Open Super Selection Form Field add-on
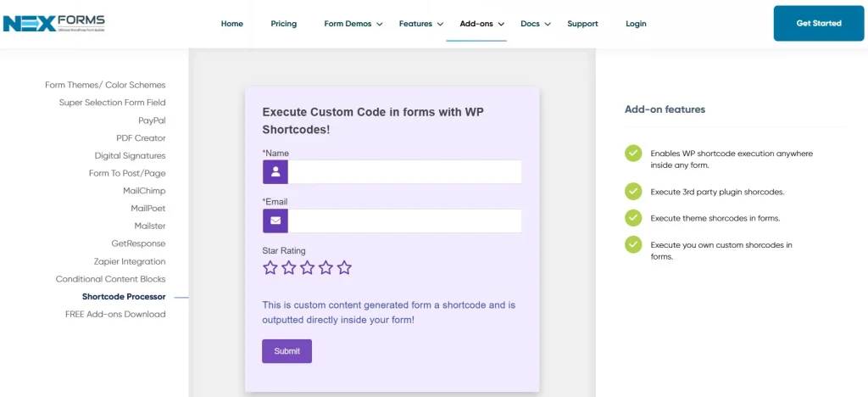 (113, 103)
